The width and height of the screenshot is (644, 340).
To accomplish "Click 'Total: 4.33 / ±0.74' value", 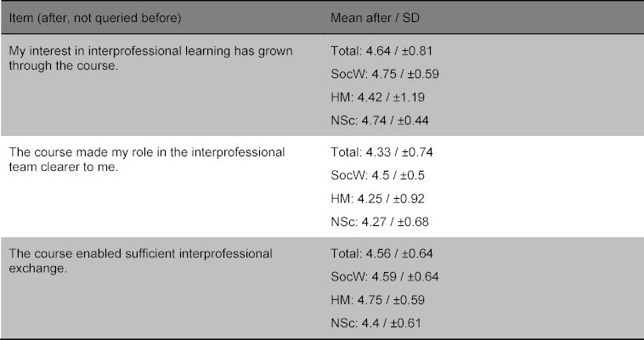I will pos(382,152).
